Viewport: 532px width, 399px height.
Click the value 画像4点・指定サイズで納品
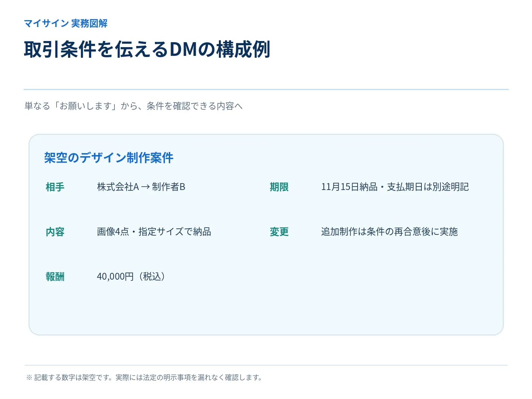pyautogui.click(x=154, y=232)
